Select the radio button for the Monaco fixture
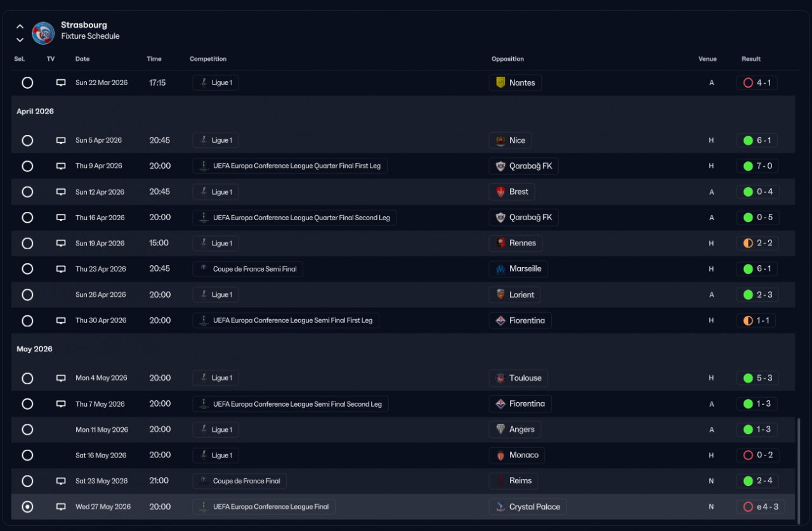 tap(27, 455)
